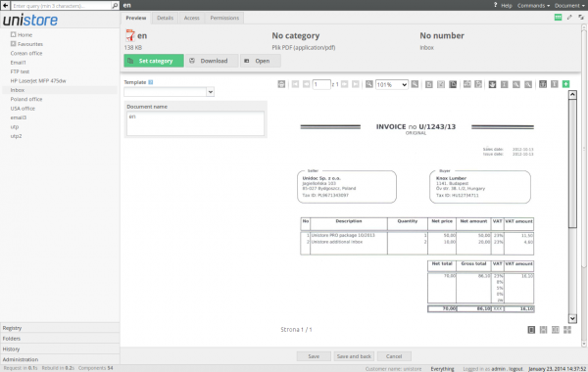Open Poland office in the sidebar
This screenshot has height=372, width=588.
[x=26, y=99]
